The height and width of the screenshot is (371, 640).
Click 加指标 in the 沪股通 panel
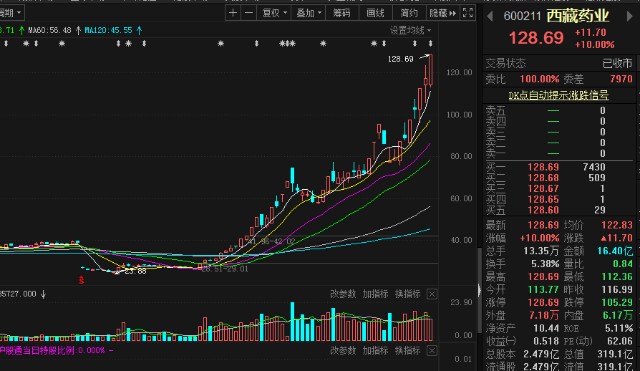(x=375, y=350)
